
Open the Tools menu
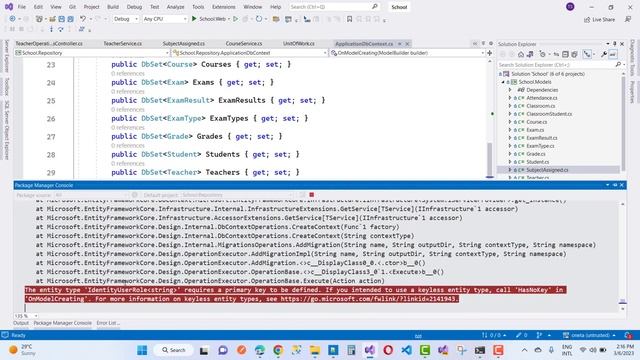pyautogui.click(x=198, y=7)
